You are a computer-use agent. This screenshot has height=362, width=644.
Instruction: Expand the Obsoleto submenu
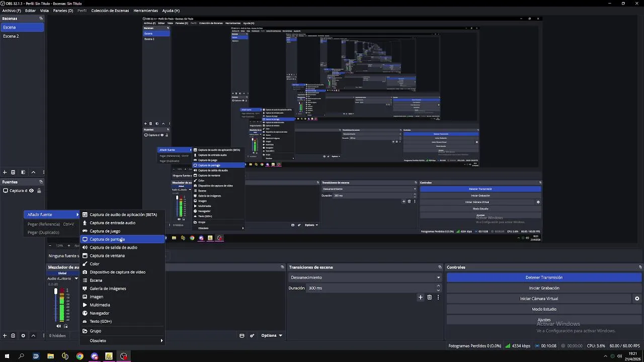coord(123,340)
